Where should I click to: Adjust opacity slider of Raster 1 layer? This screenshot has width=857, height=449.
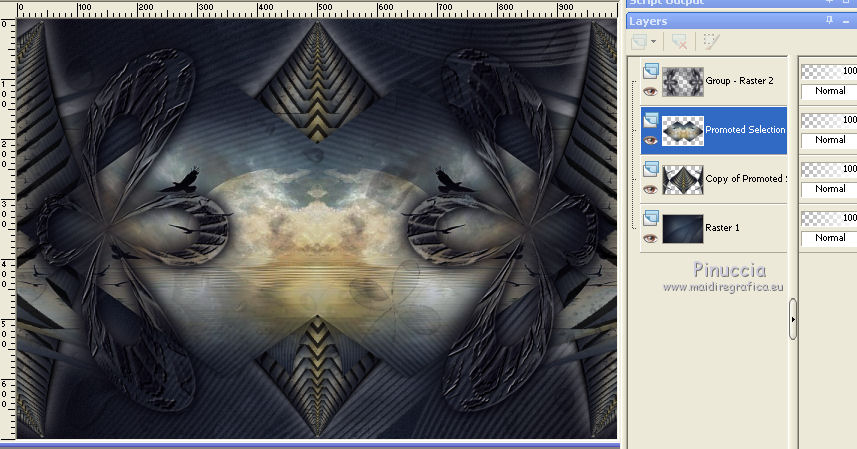click(x=829, y=218)
